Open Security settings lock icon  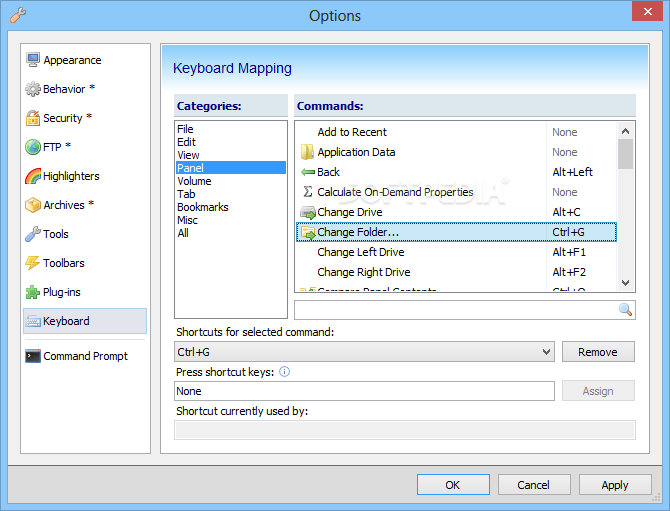point(33,118)
